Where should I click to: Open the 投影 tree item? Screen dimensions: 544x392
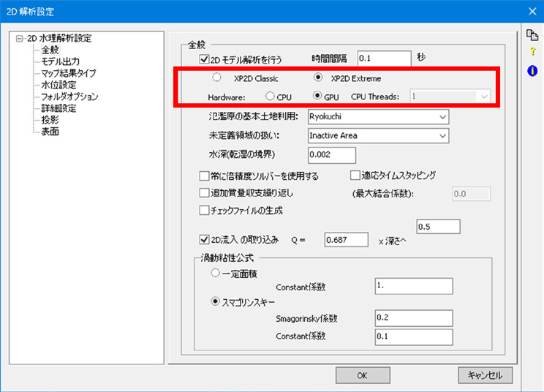coord(50,120)
